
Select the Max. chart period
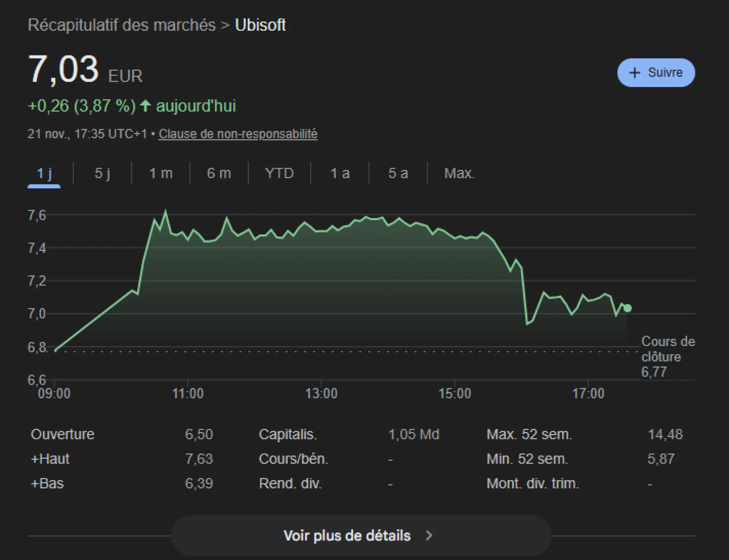(x=459, y=173)
